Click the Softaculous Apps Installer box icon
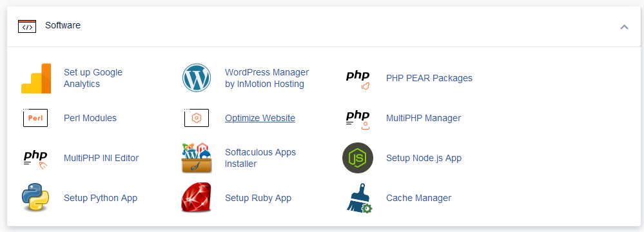644x232 pixels. pyautogui.click(x=197, y=158)
